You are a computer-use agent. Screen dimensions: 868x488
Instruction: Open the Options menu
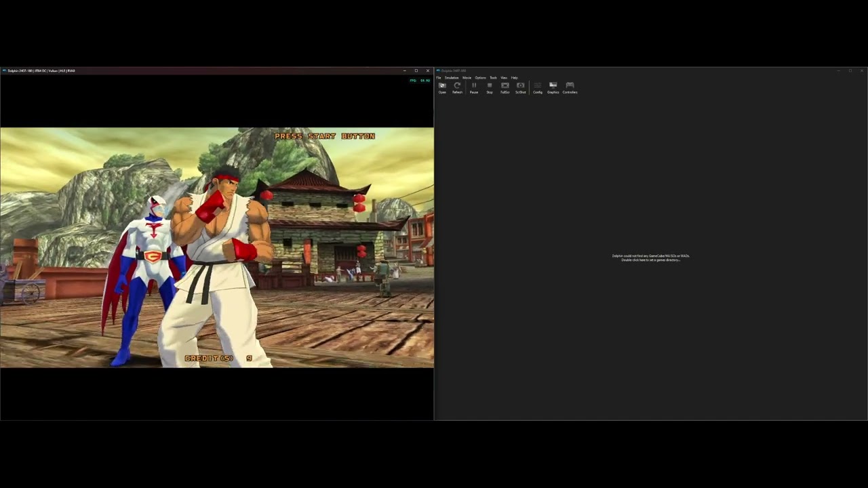tap(480, 78)
